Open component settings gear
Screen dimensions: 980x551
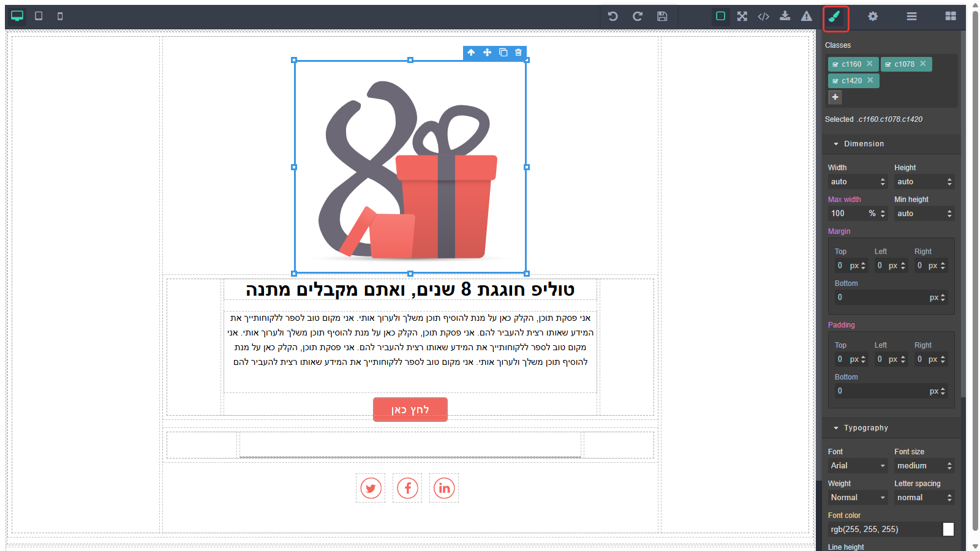coord(873,17)
